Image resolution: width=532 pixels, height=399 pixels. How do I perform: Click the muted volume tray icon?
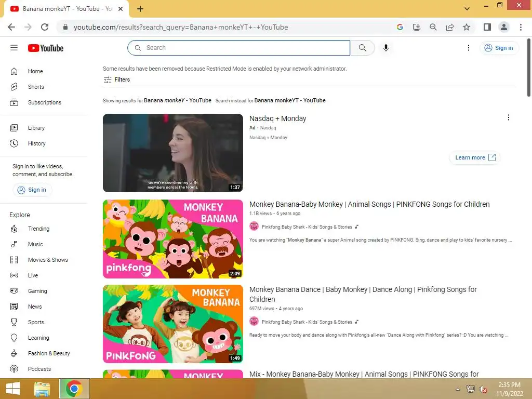click(483, 389)
